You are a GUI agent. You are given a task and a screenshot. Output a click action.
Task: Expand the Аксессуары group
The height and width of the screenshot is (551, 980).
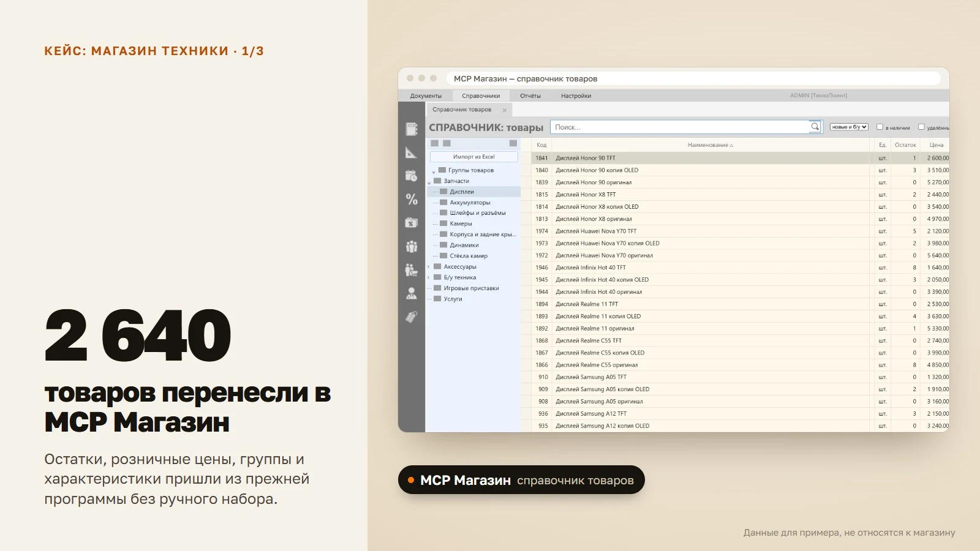coord(428,267)
